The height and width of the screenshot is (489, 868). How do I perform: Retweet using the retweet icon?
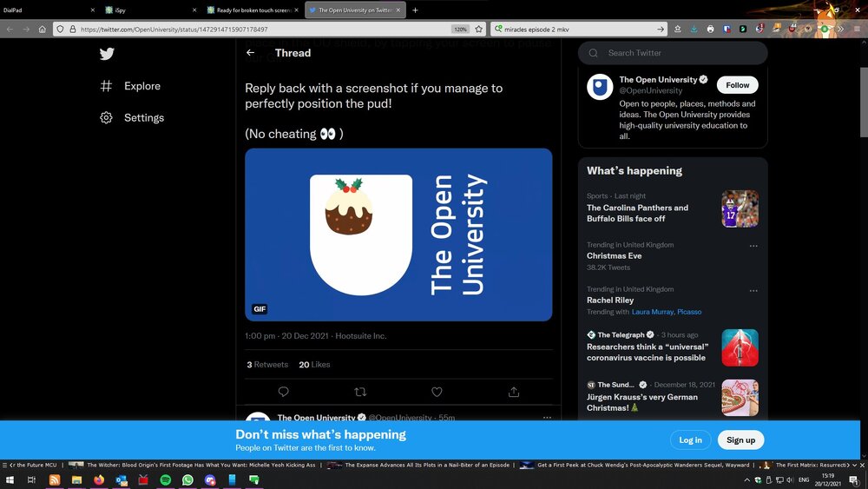pos(360,392)
